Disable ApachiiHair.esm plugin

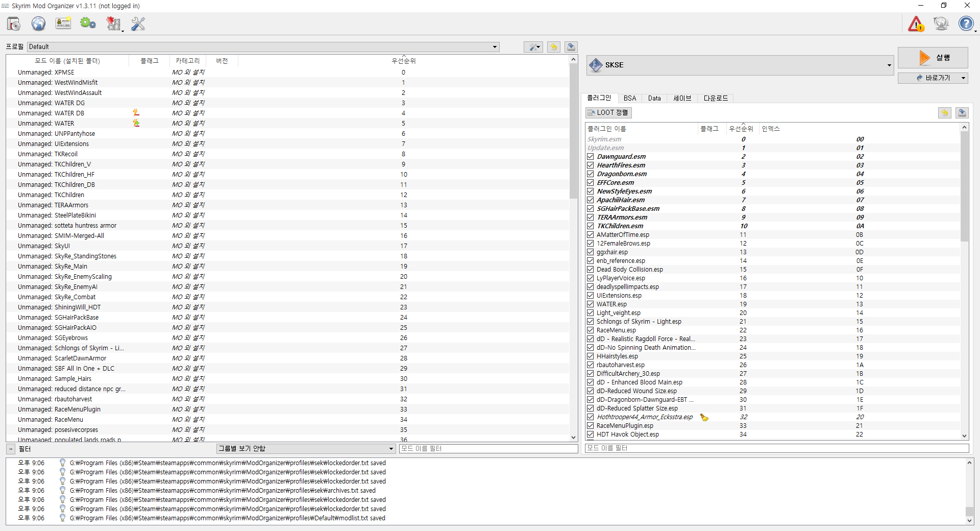591,200
